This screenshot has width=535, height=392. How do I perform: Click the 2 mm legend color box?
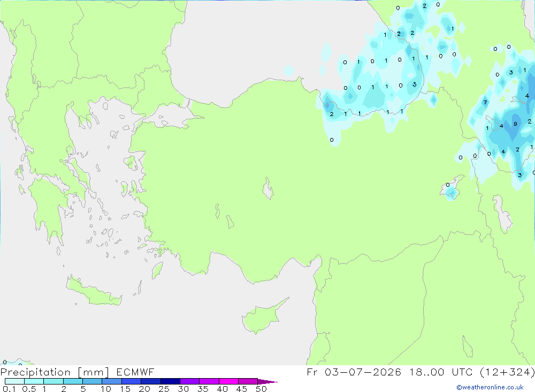73,381
